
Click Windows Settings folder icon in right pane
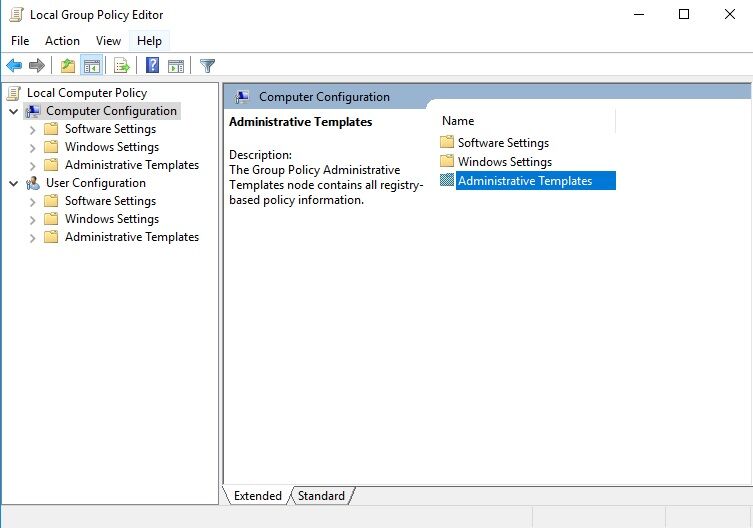447,160
